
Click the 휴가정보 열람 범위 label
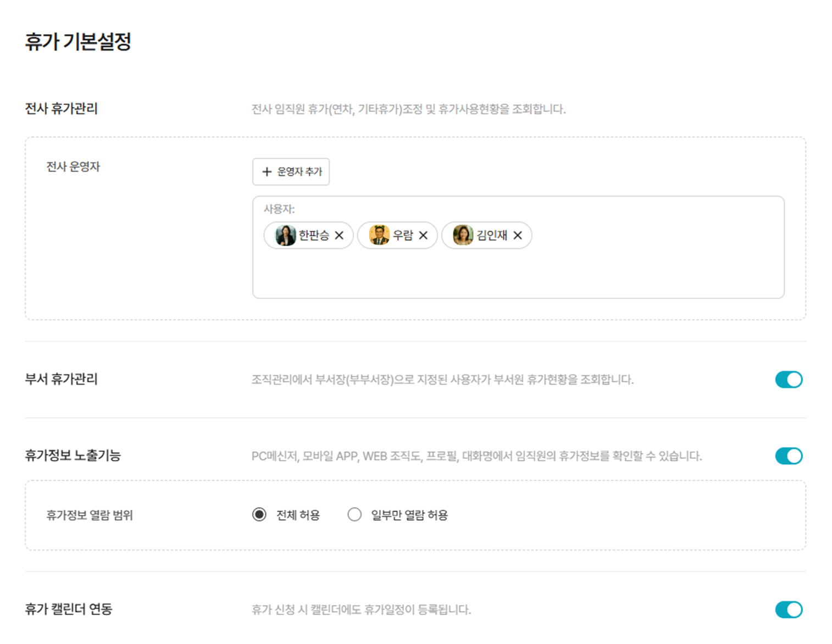coord(90,515)
